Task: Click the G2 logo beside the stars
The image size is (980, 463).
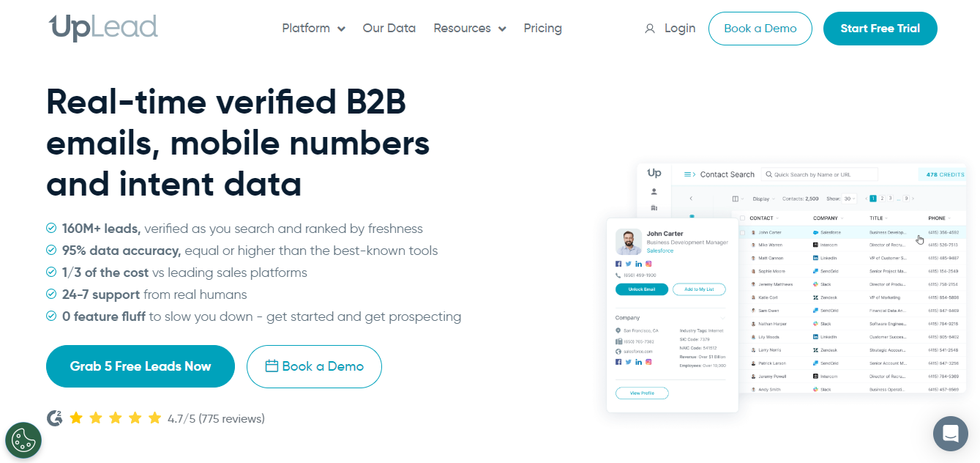Action: click(55, 418)
